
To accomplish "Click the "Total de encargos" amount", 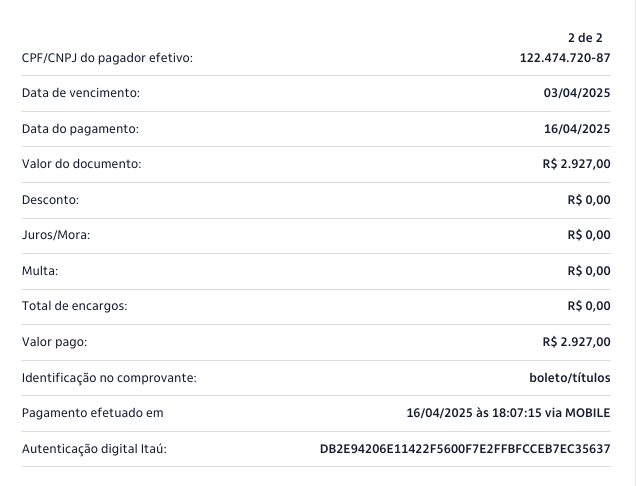I will click(x=588, y=306).
